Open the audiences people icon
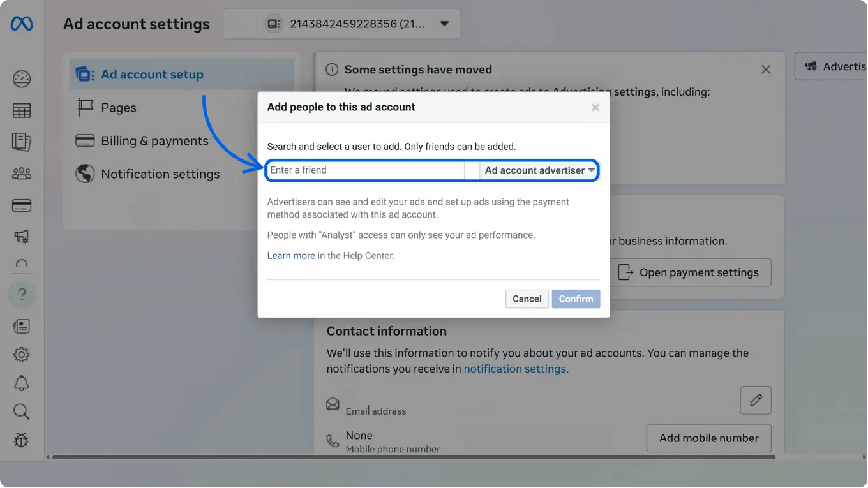 [21, 173]
